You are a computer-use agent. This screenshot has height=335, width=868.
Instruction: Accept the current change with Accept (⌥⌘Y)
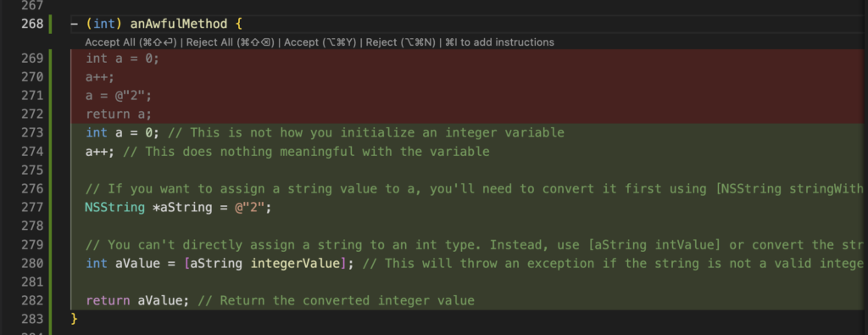(320, 42)
